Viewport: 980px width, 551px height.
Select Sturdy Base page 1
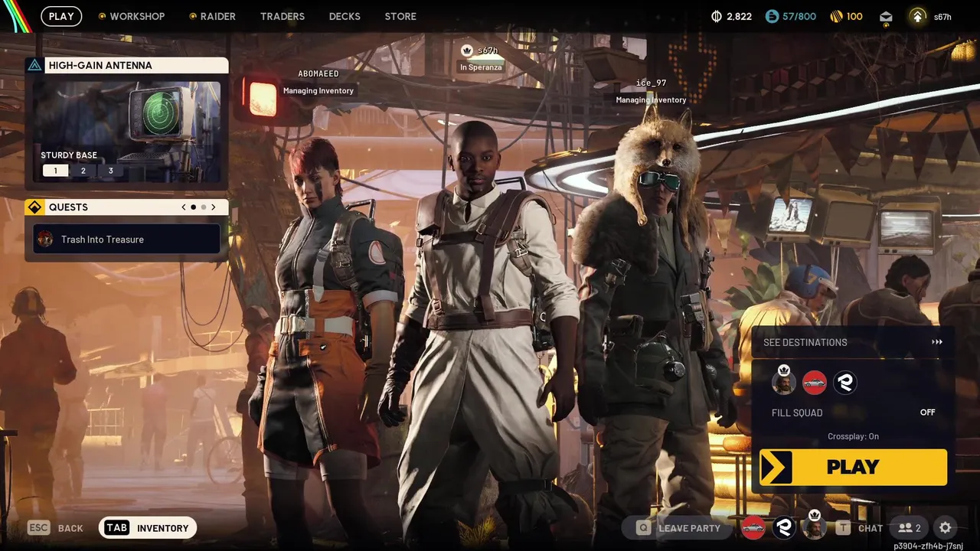pos(55,171)
